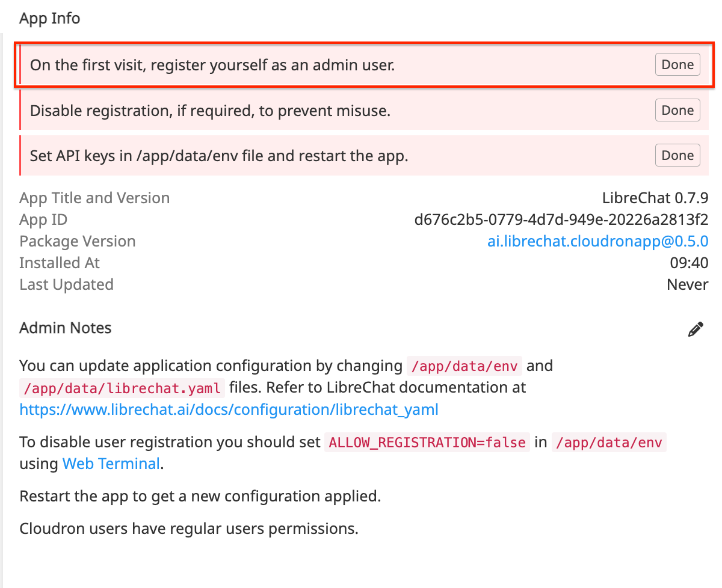This screenshot has height=588, width=722.
Task: Click the 'LibreChat 0.7.9' value
Action: [655, 198]
